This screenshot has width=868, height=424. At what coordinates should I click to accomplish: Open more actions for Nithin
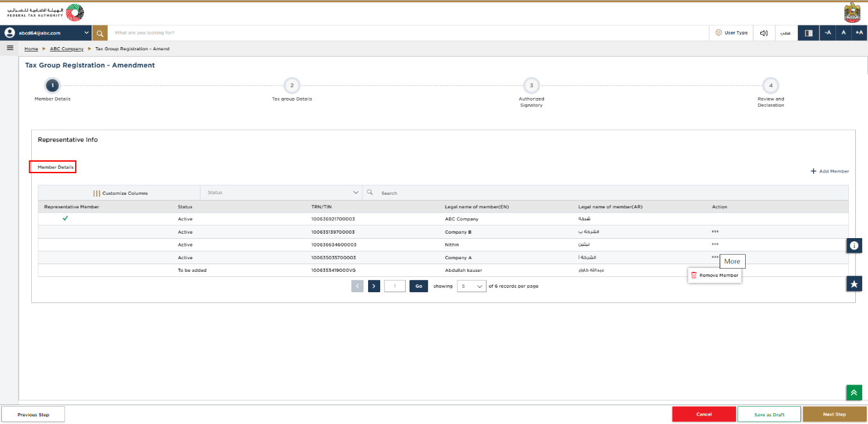pyautogui.click(x=715, y=244)
